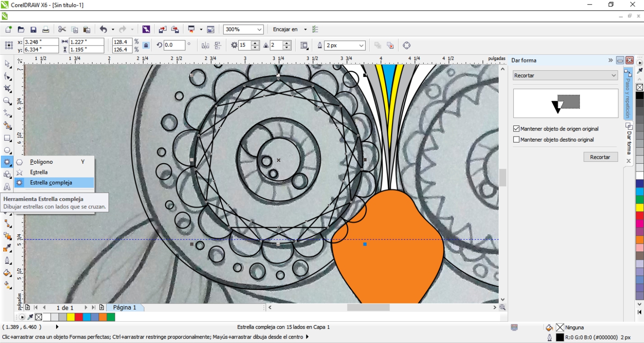Select the Ellipse tool
The width and height of the screenshot is (644, 343).
[x=7, y=150]
